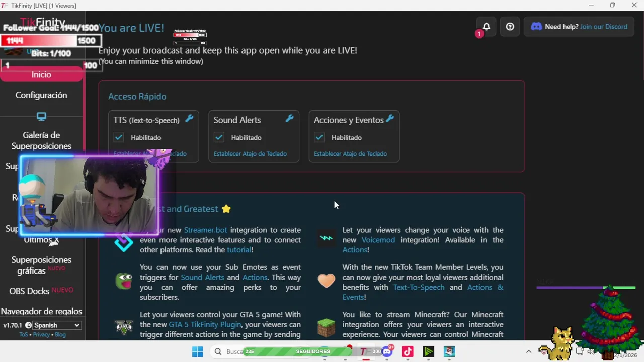Click the Minecraft block icon
The height and width of the screenshot is (362, 644).
pyautogui.click(x=326, y=328)
